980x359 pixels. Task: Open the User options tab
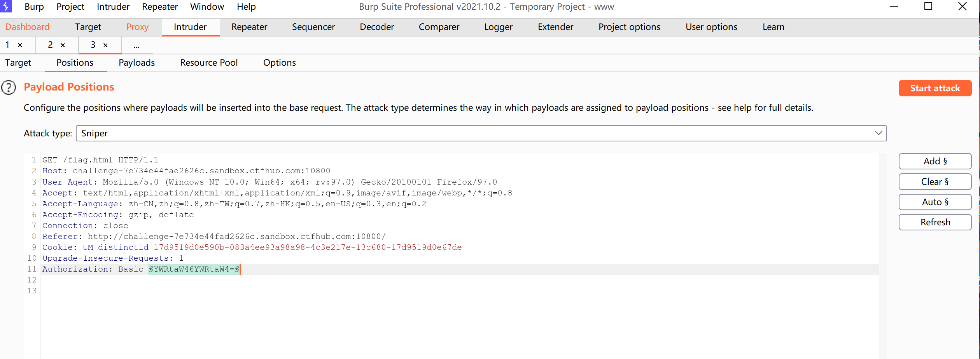(x=711, y=27)
